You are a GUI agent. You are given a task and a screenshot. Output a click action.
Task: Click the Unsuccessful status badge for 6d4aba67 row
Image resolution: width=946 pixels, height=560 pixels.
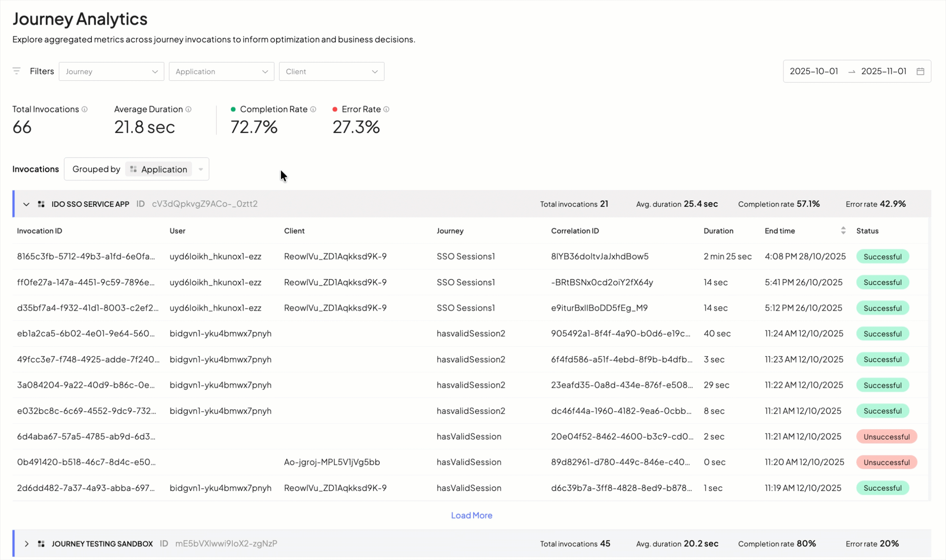tap(886, 436)
